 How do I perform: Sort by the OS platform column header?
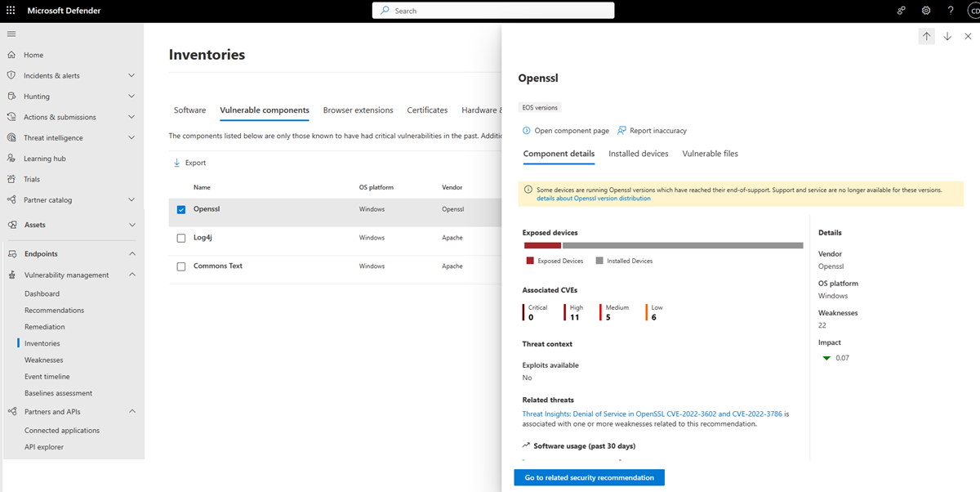[376, 187]
